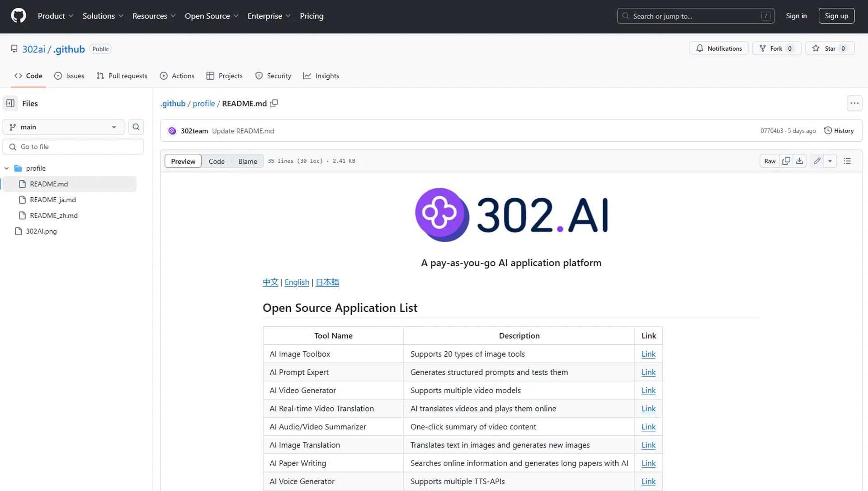Expand the Product menu

pyautogui.click(x=56, y=16)
